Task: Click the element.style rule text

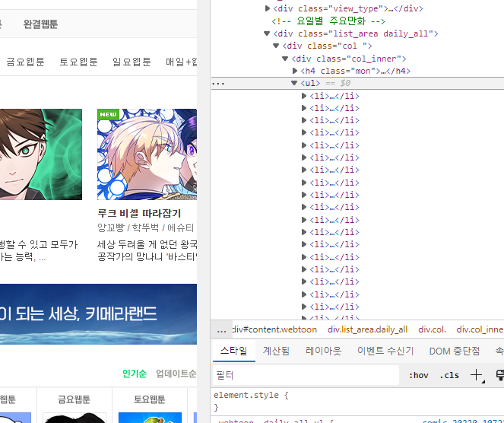Action: click(251, 395)
